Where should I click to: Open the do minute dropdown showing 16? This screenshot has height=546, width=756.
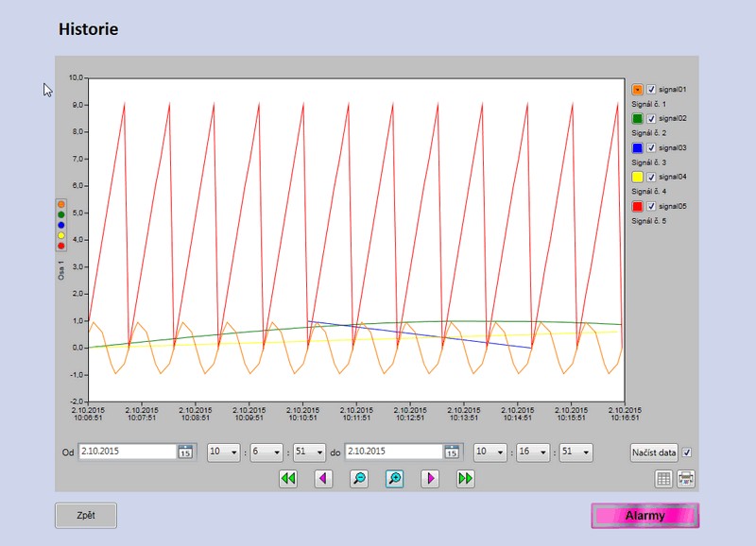pyautogui.click(x=533, y=452)
